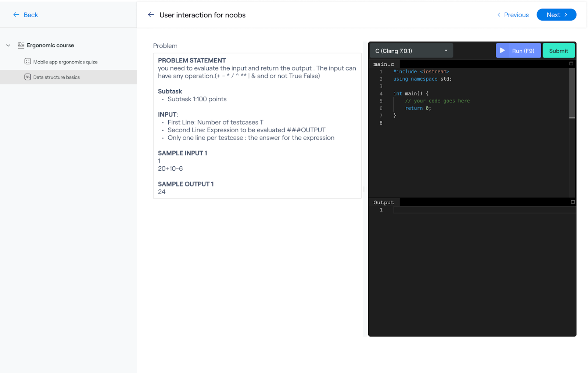Viewport: 588px width, 373px height.
Task: Click the code icon beside Data structure basics
Action: point(28,77)
